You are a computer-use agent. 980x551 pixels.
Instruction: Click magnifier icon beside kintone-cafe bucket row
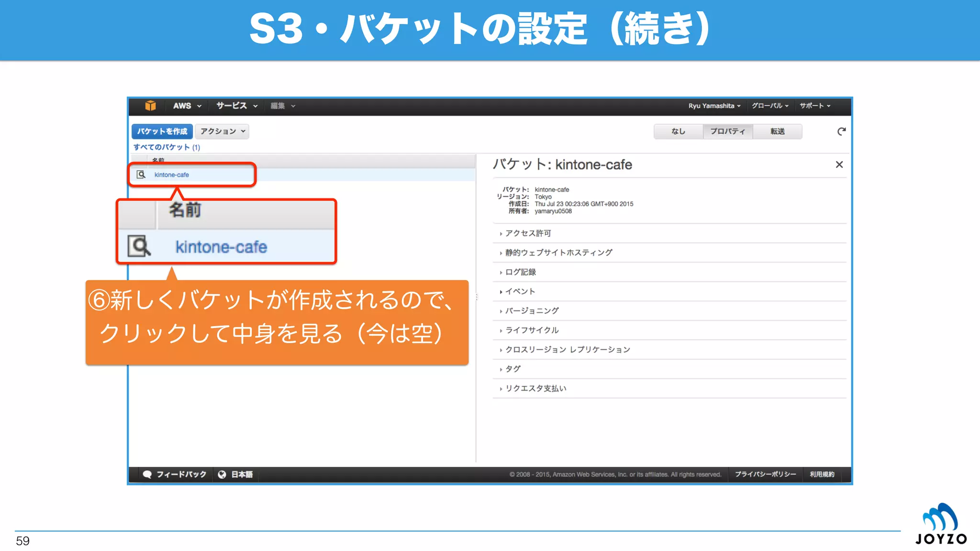(141, 175)
